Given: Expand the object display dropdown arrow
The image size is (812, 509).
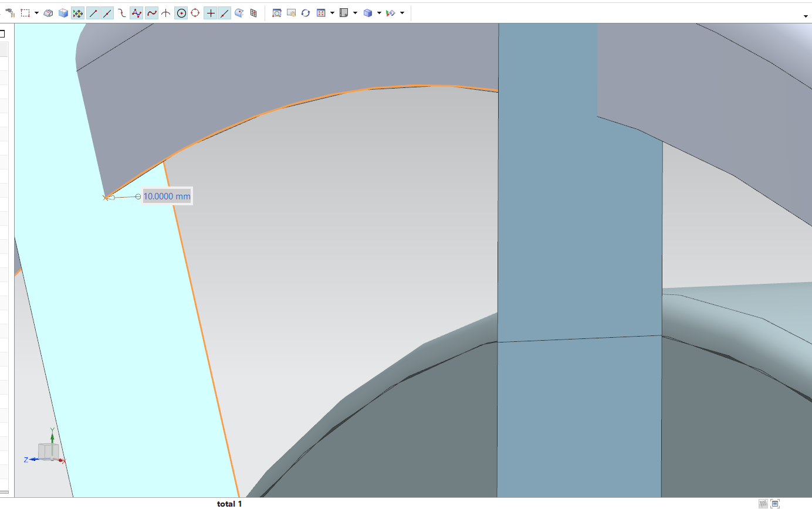Looking at the screenshot, I should tap(402, 13).
